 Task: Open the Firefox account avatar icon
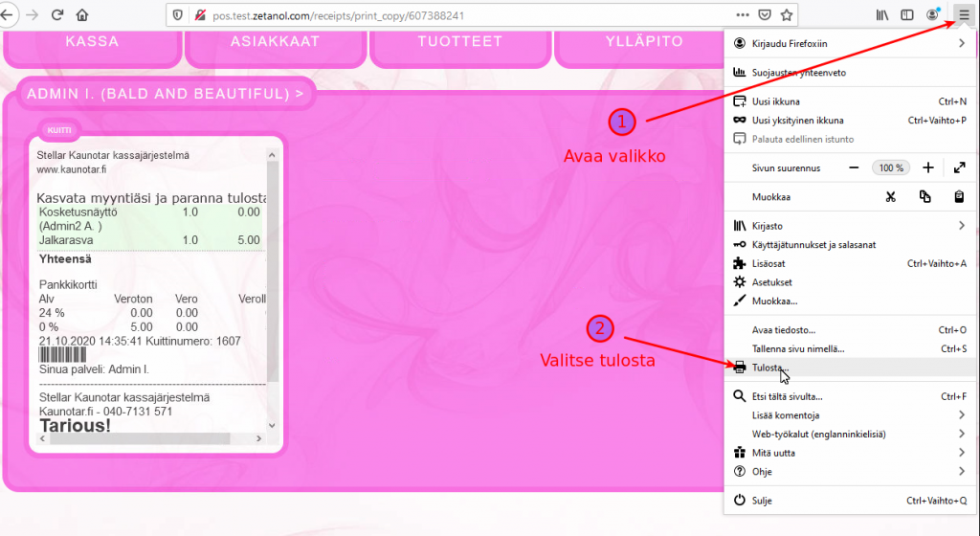coord(933,15)
